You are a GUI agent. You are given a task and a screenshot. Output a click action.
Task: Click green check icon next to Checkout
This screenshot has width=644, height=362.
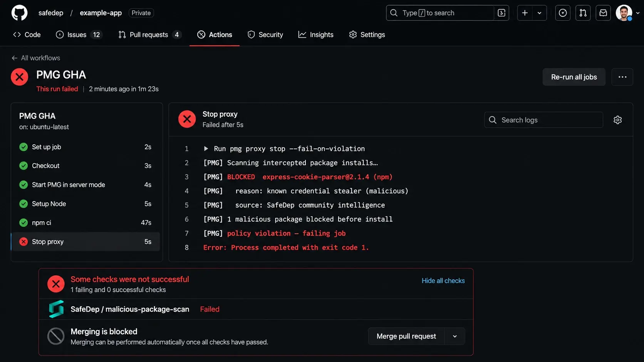pyautogui.click(x=23, y=165)
